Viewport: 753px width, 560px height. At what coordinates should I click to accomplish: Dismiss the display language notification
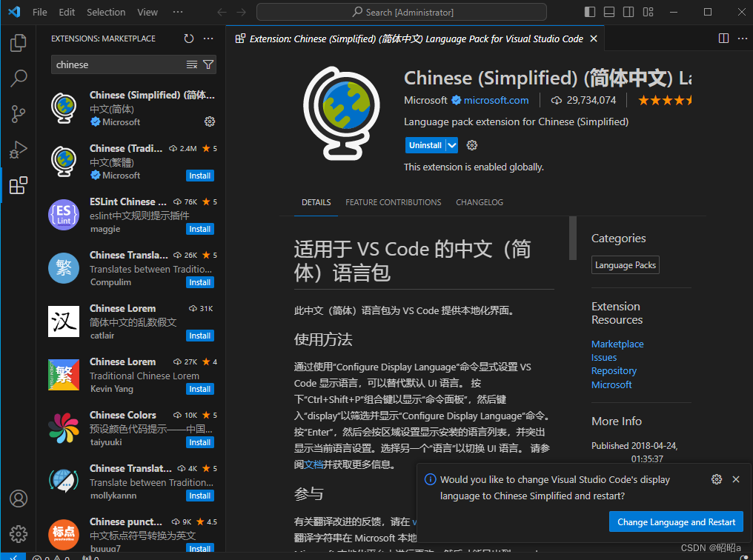click(x=736, y=479)
